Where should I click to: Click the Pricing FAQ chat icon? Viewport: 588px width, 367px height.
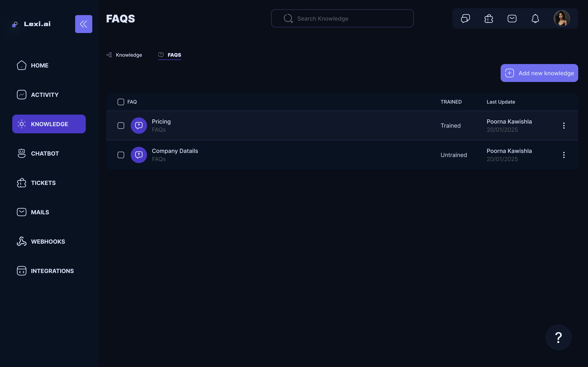(x=139, y=125)
